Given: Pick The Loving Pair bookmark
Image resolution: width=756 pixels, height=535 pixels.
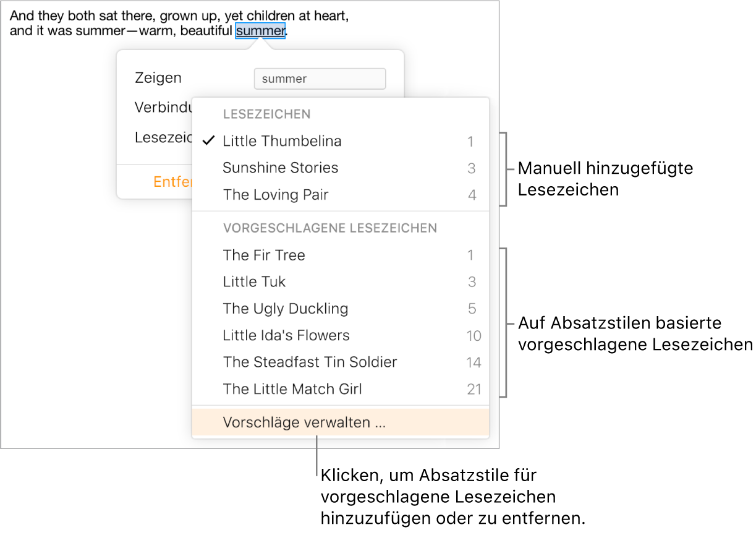Looking at the screenshot, I should (x=275, y=195).
